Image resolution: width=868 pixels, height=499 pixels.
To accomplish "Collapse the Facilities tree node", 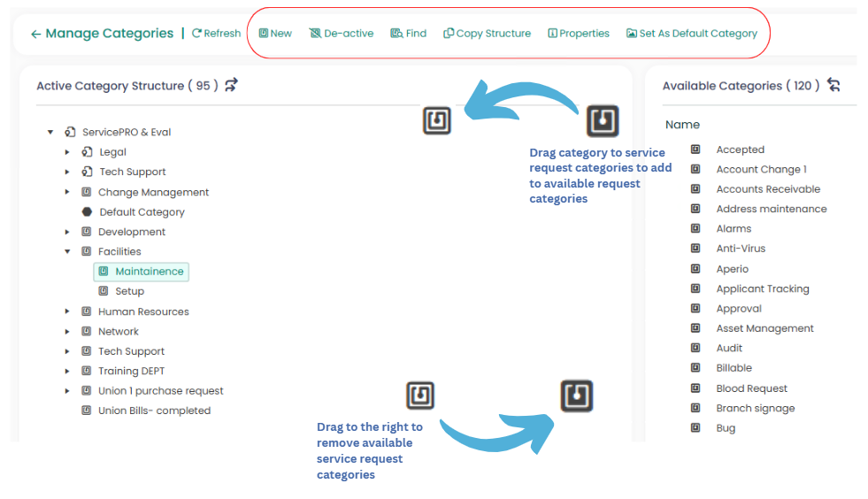I will 67,252.
